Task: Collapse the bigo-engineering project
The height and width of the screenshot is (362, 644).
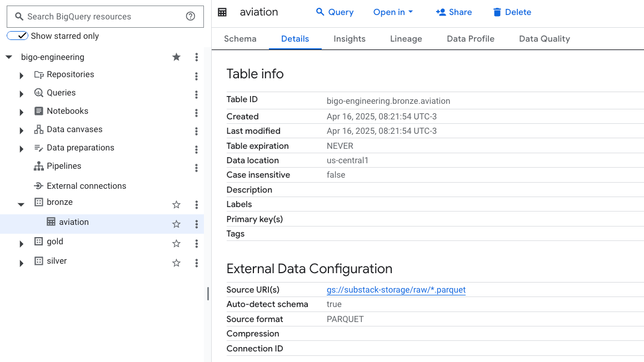Action: (9, 57)
